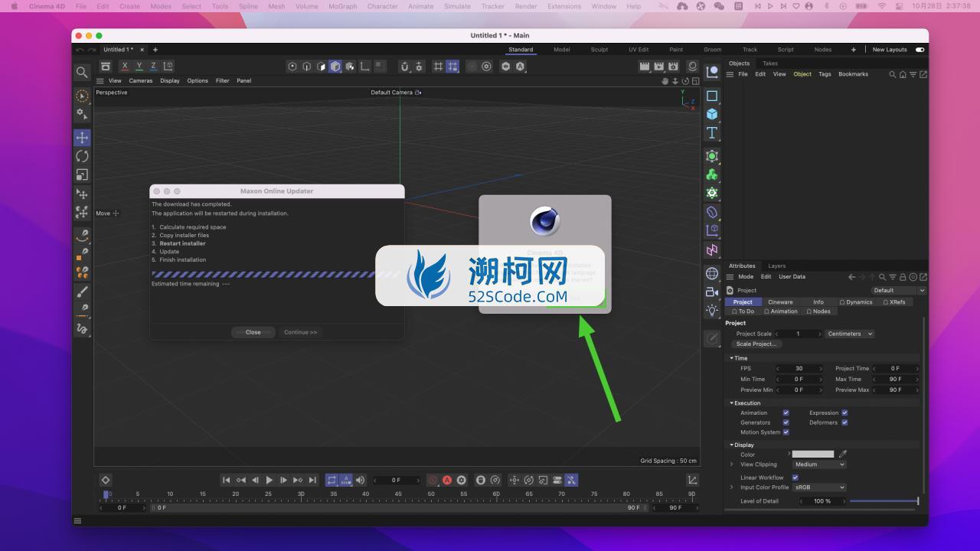Open the View Clipping Medium dropdown
This screenshot has width=980, height=551.
coord(819,465)
